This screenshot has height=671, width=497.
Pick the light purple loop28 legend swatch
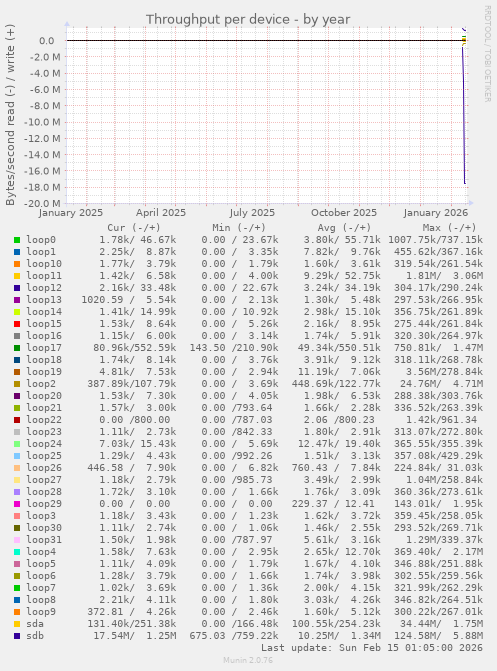tap(17, 492)
